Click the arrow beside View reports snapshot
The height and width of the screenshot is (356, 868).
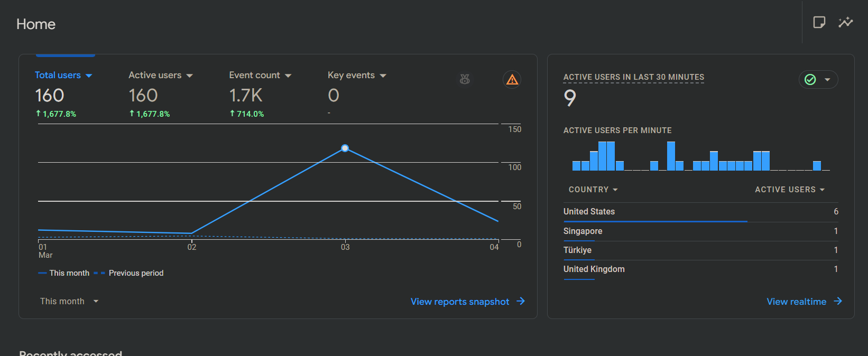[521, 301]
